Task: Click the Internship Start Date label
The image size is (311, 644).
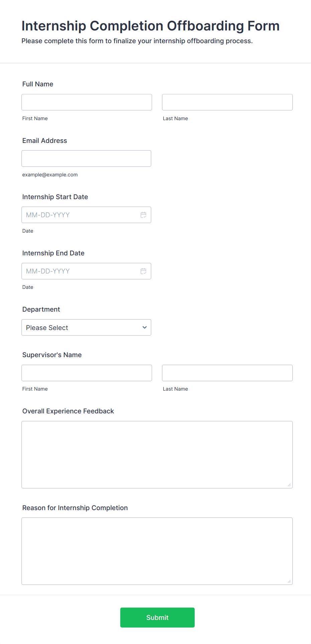Action: (55, 197)
